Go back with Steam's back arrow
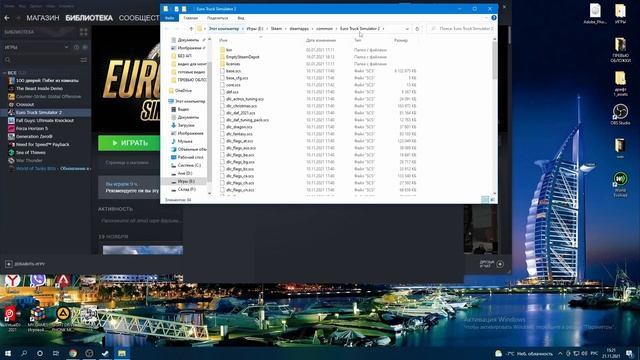This screenshot has height=360, width=640. click(x=7, y=18)
